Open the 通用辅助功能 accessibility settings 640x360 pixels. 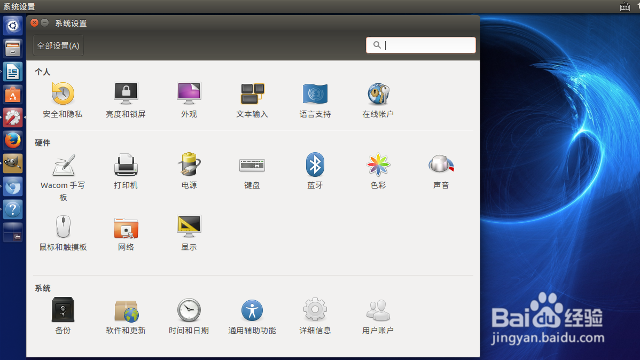(x=252, y=316)
